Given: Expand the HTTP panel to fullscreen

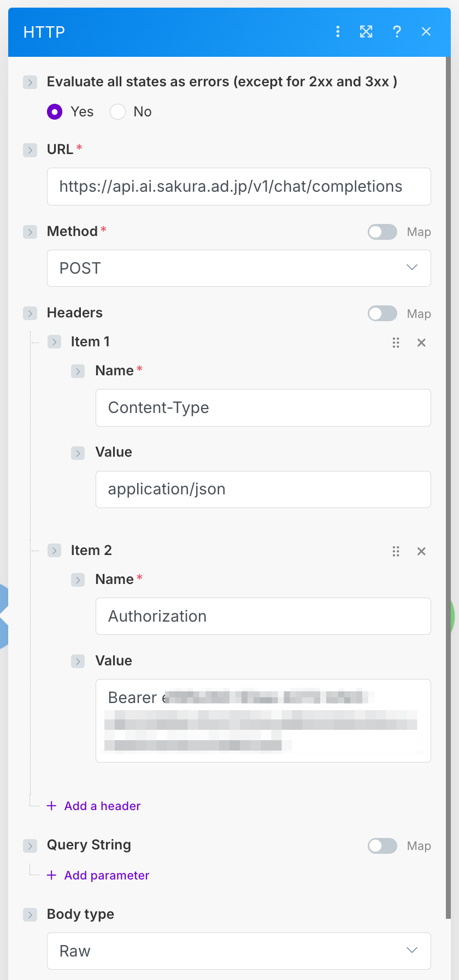Looking at the screenshot, I should coord(366,32).
